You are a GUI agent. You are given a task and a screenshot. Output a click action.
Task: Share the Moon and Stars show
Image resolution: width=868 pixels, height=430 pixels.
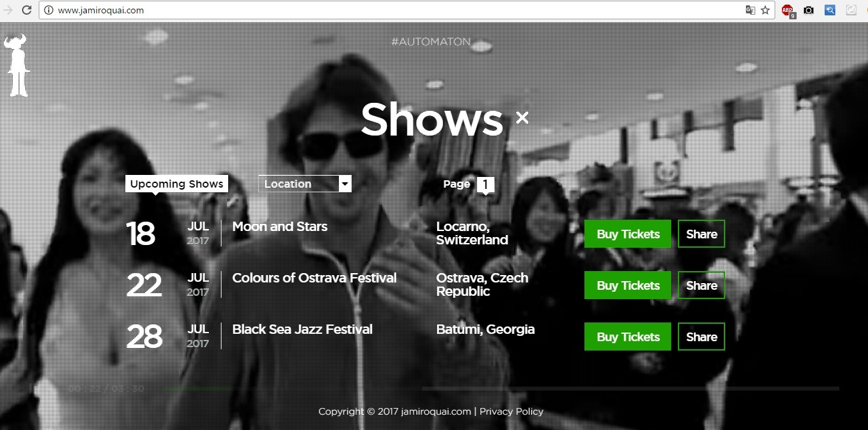[701, 234]
